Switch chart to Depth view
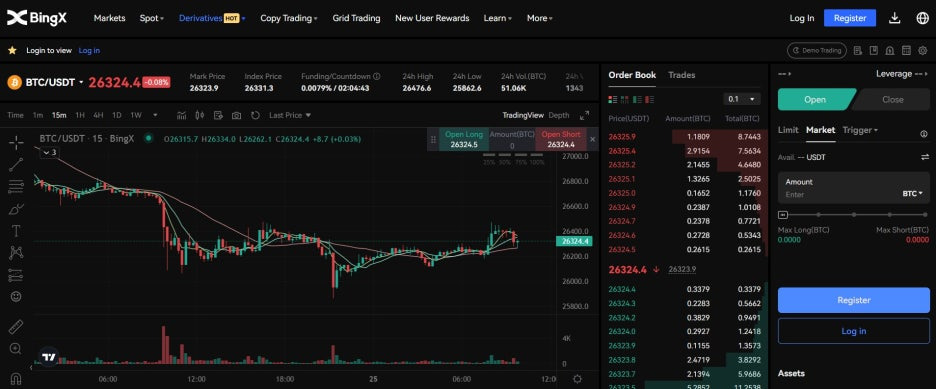Viewport: 936px width, 389px height. tap(559, 115)
